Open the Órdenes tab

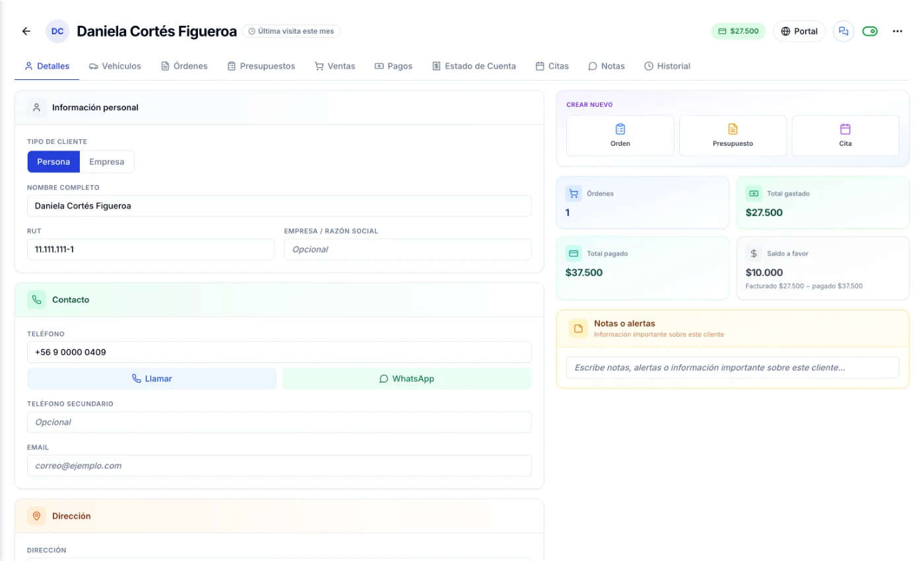(x=184, y=66)
